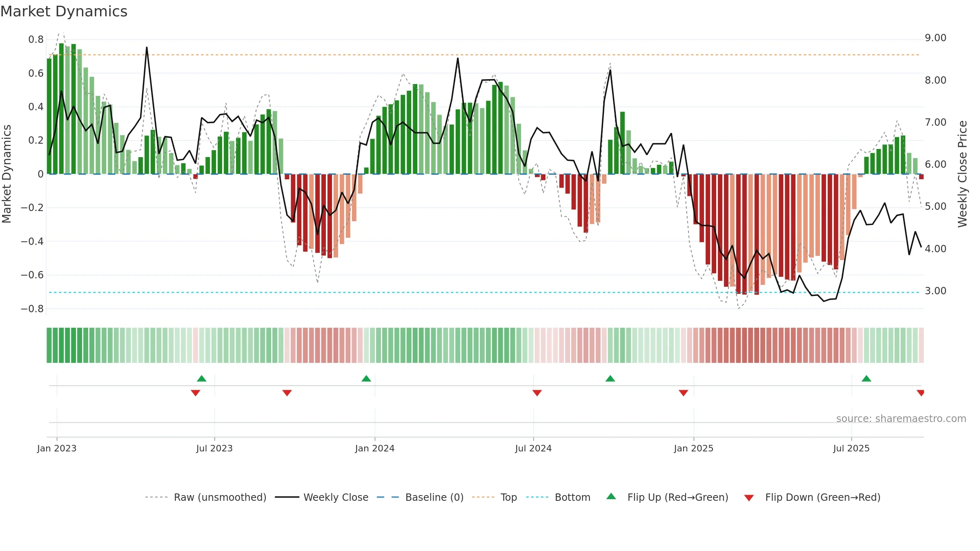The image size is (980, 551).
Task: Click the green flip-up triangle near Oct 2024
Action: [x=610, y=378]
